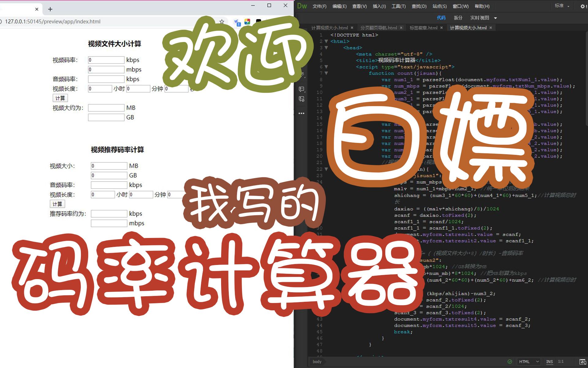588x368 pixels.
Task: Click the 推荐码率约为 kbps result field
Action: click(x=109, y=214)
